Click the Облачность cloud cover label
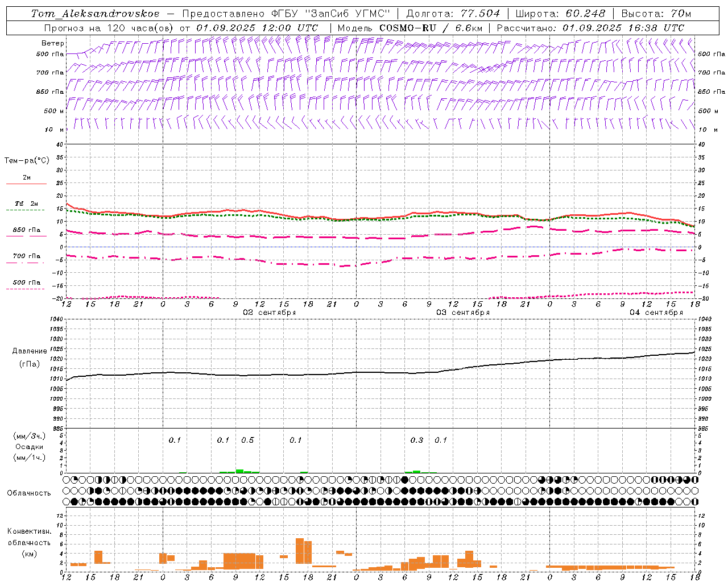The height and width of the screenshot is (582, 728). point(29,493)
